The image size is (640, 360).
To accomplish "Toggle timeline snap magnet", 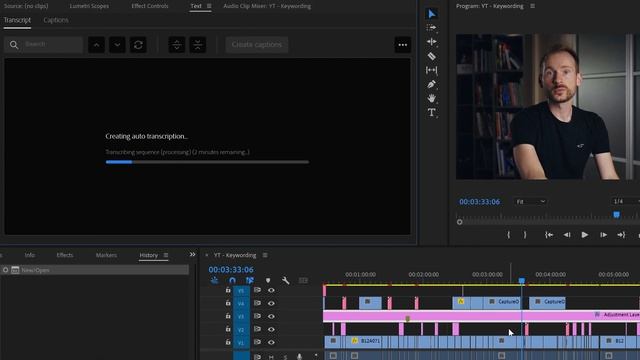I will (x=232, y=280).
